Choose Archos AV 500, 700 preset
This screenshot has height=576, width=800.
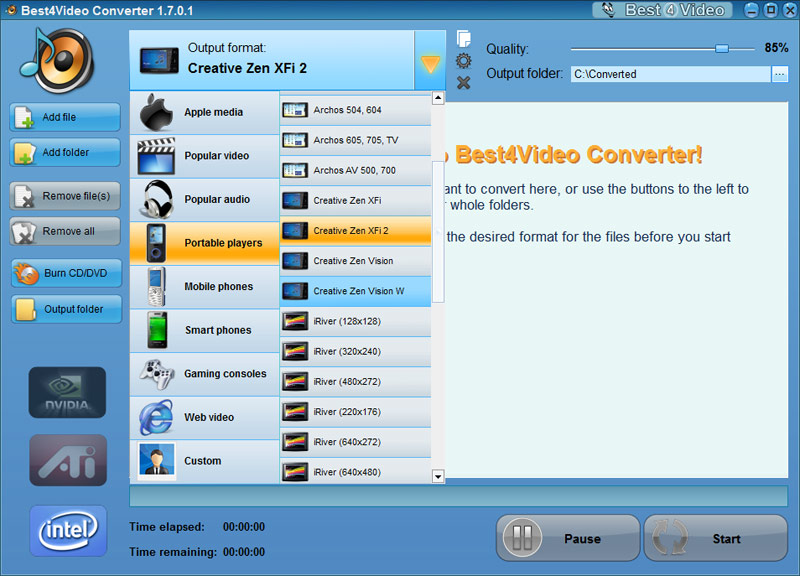[356, 170]
